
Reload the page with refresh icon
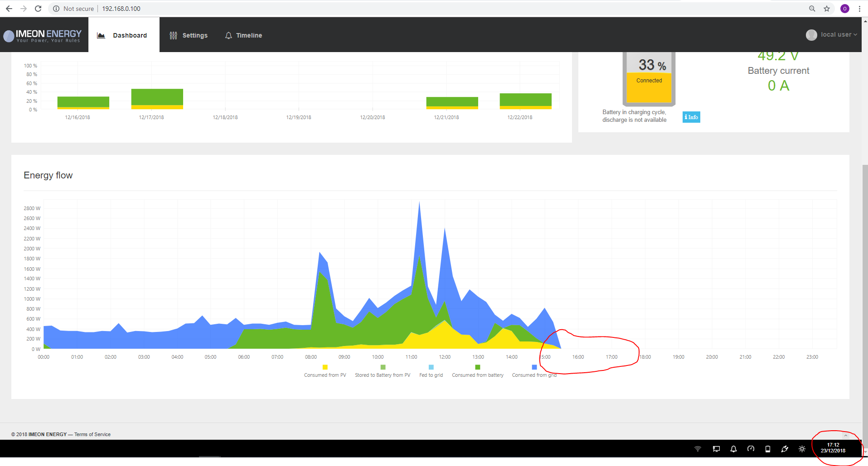pos(38,9)
